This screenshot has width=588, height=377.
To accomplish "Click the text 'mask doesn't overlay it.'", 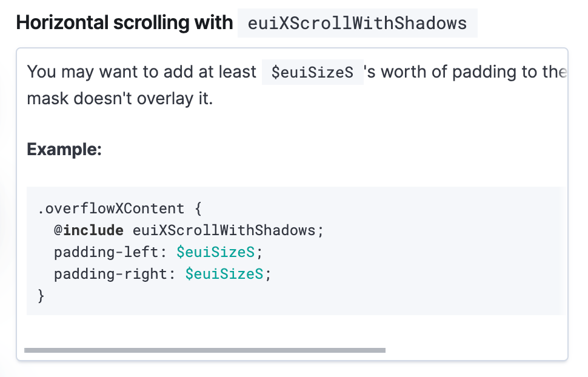I will point(120,99).
